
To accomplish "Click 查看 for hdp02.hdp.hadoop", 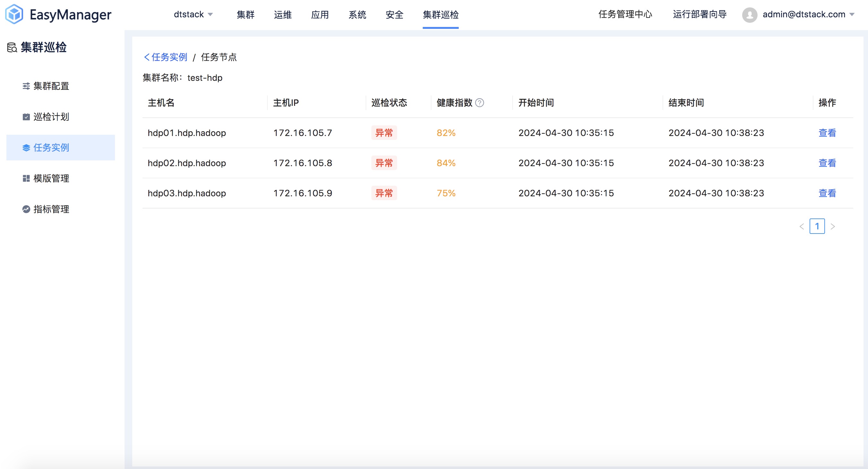I will click(827, 163).
